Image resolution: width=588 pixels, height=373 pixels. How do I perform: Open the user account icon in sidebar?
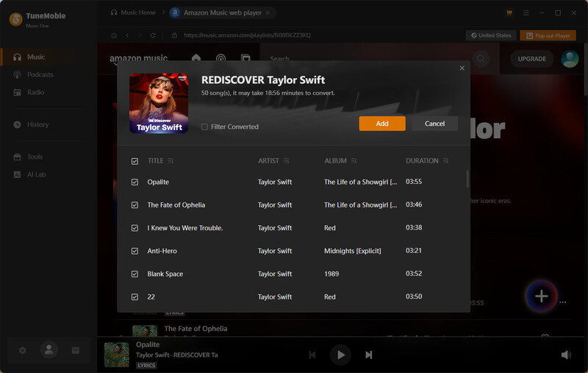[x=49, y=349]
